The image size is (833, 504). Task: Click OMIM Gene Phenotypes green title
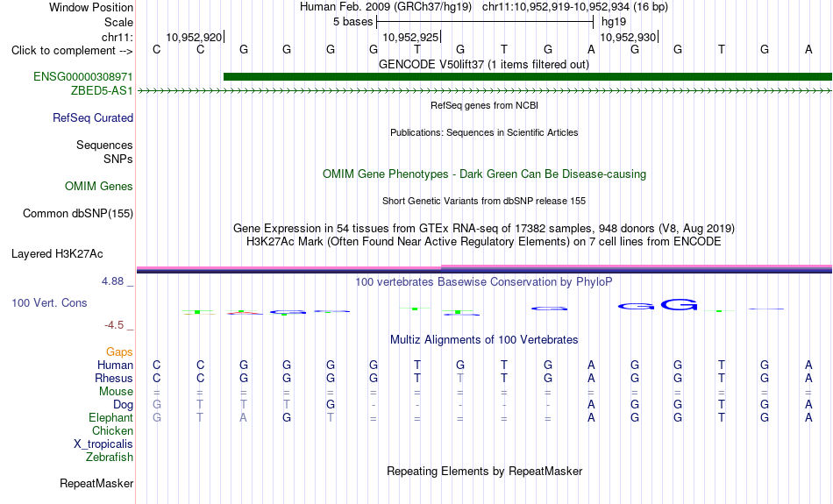click(x=484, y=174)
